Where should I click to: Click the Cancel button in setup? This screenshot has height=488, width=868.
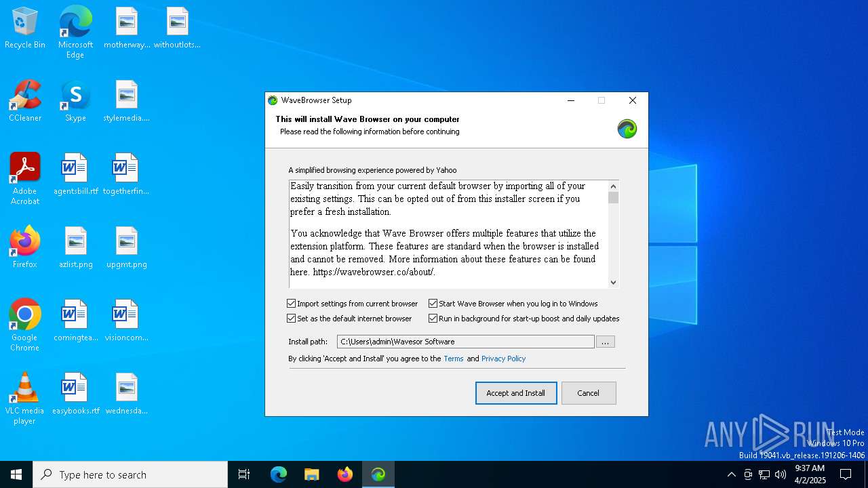coord(589,393)
